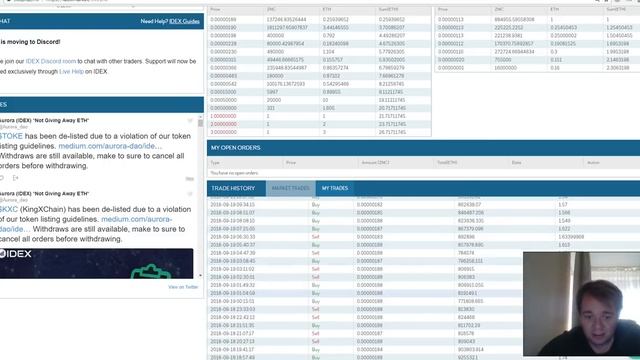Open the IDEX banner image in the tweet
The image size is (640, 360).
tap(96, 264)
